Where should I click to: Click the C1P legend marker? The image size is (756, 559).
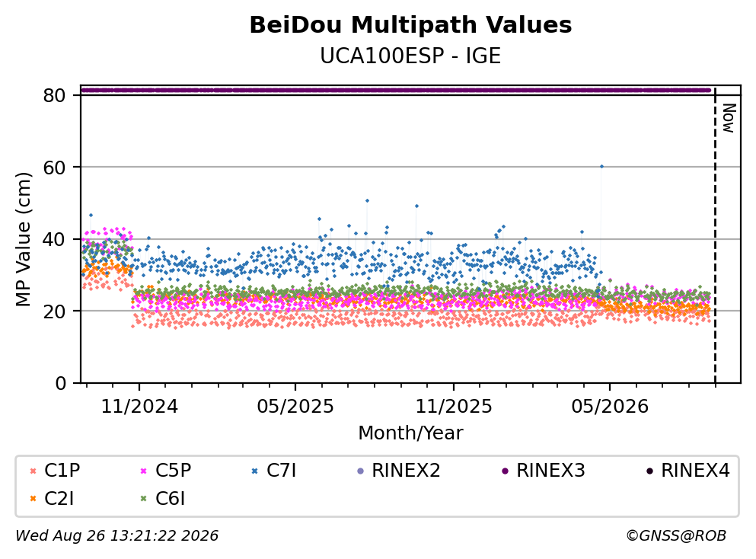click(33, 471)
